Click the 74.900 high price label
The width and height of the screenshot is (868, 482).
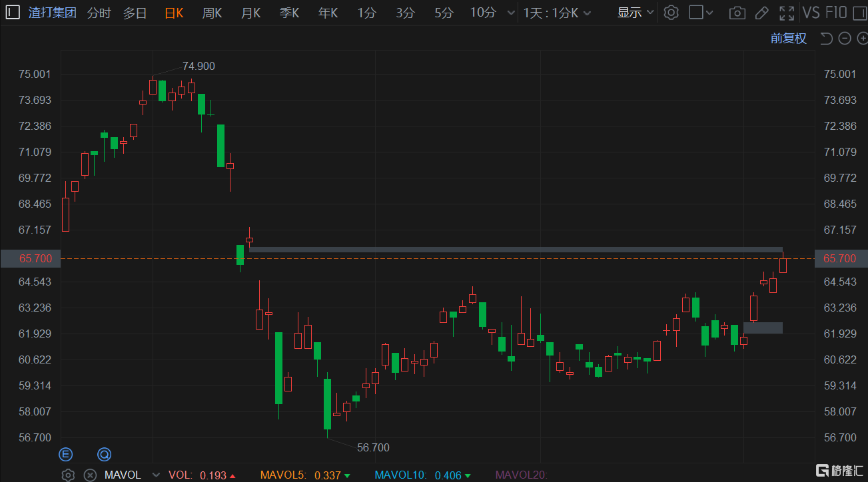click(x=199, y=66)
